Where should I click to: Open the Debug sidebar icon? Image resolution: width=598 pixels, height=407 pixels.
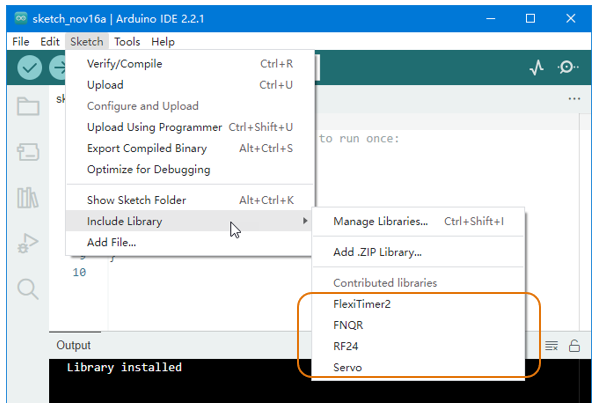[28, 243]
